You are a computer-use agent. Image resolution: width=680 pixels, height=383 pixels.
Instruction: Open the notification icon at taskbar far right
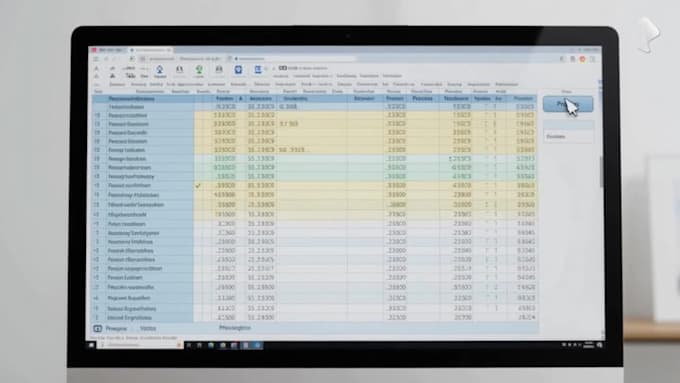point(599,345)
